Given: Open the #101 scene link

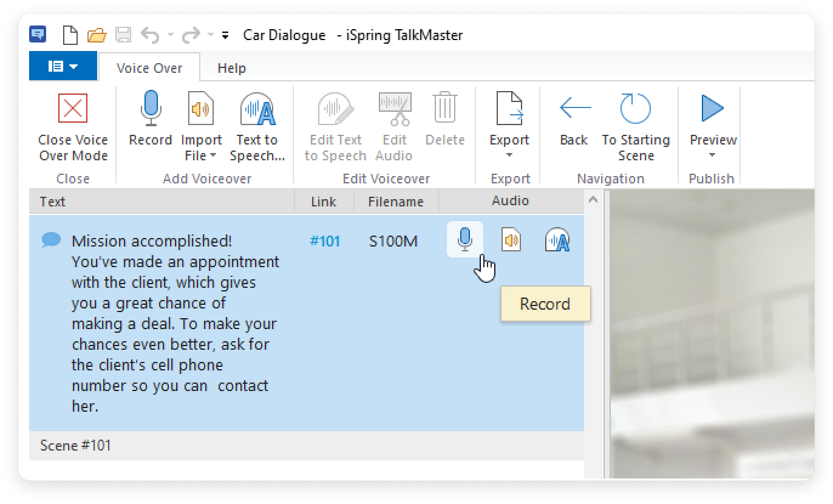Looking at the screenshot, I should click(x=325, y=242).
